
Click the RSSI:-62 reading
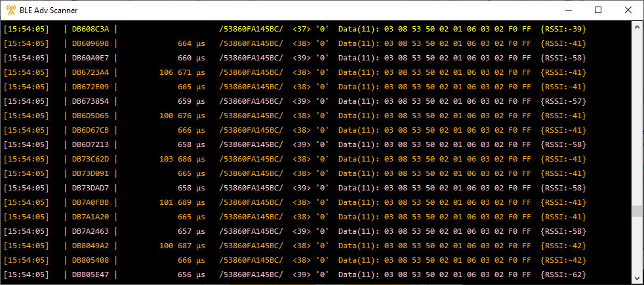tap(563, 274)
